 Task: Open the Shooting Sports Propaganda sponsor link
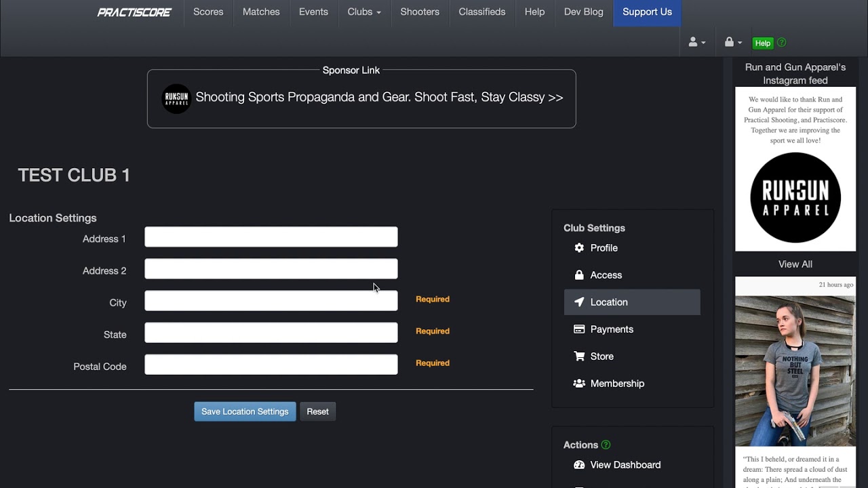379,98
